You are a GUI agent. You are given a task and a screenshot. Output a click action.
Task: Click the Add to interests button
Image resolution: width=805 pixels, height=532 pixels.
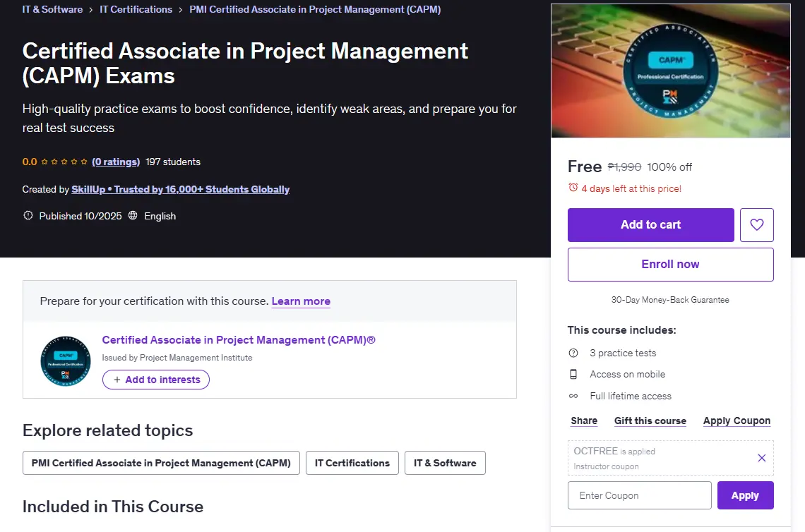point(155,380)
